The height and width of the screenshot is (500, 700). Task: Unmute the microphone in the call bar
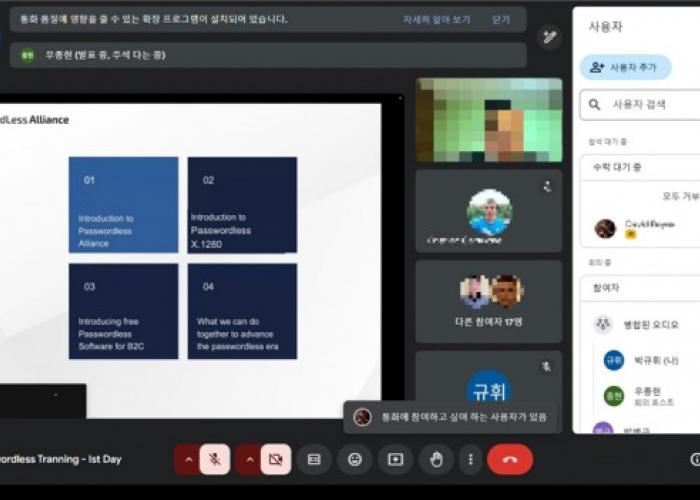pos(215,459)
